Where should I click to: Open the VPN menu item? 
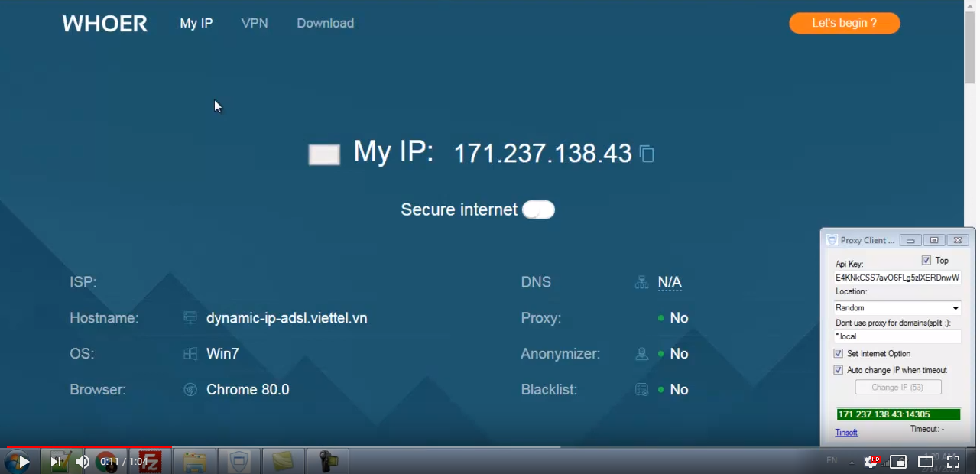[x=255, y=24]
